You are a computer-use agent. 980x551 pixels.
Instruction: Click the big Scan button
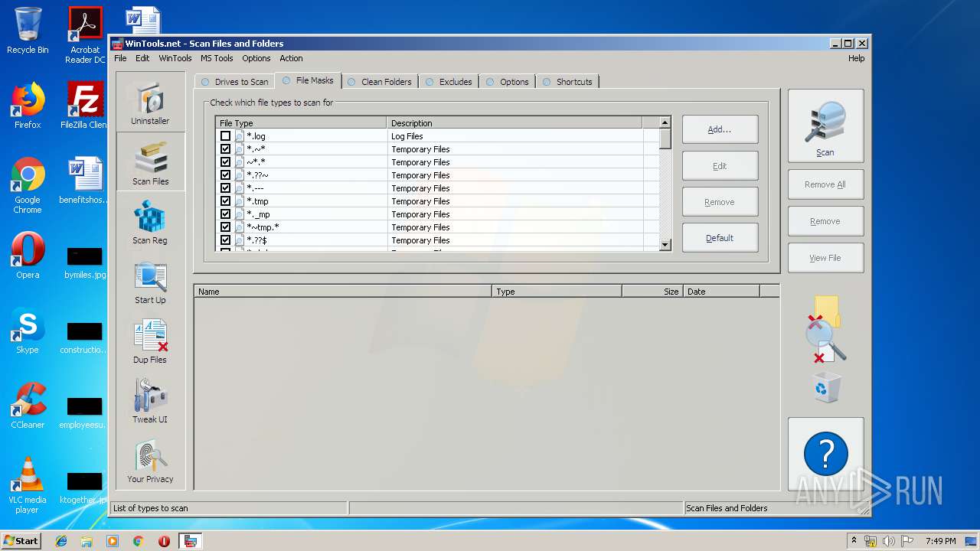coord(825,126)
